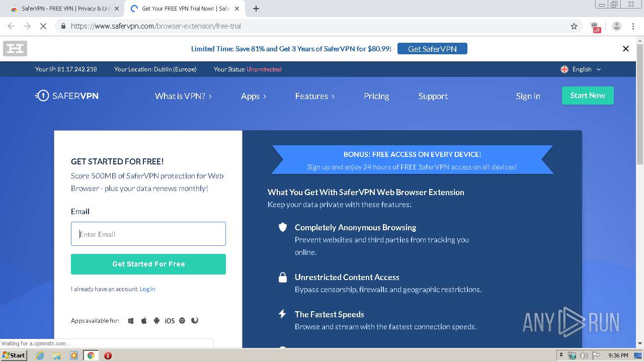644x362 pixels.
Task: Launch Internet Explorer from taskbar
Action: coord(40,355)
